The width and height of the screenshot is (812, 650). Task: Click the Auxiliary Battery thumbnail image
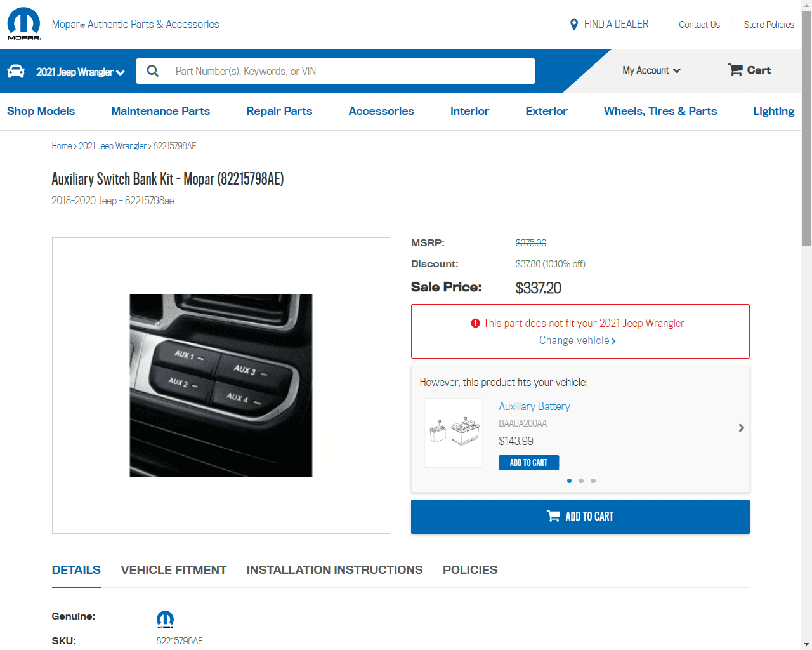click(x=454, y=433)
